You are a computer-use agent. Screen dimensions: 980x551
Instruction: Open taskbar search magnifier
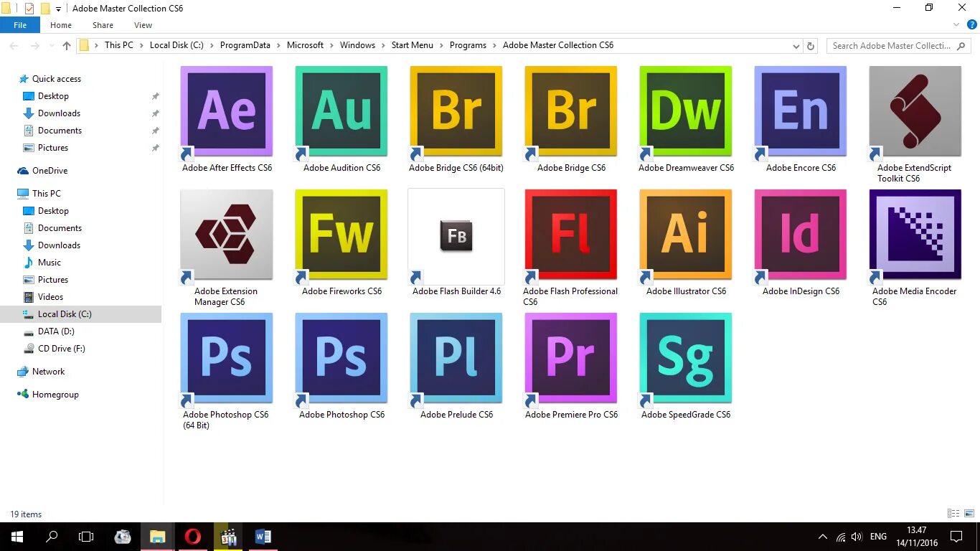click(52, 537)
